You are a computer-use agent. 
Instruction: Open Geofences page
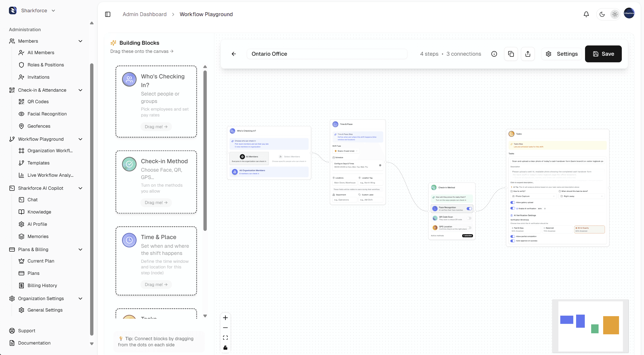[x=39, y=126]
